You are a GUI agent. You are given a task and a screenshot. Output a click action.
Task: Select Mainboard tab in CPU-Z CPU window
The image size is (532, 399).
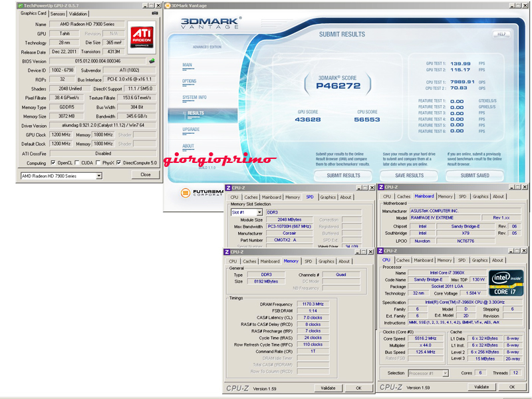[423, 260]
